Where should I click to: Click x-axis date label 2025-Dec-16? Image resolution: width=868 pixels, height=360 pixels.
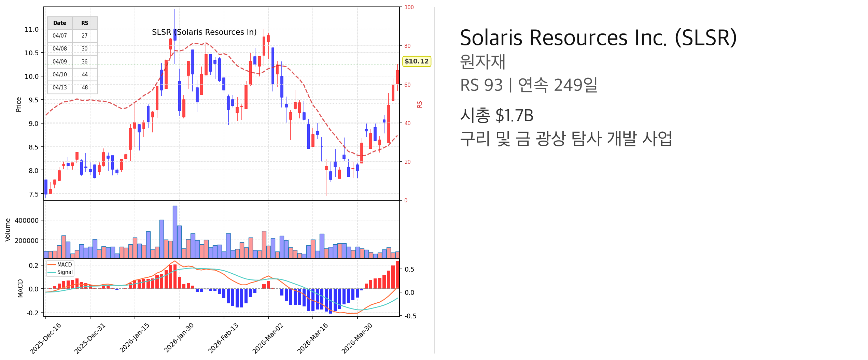pos(46,338)
